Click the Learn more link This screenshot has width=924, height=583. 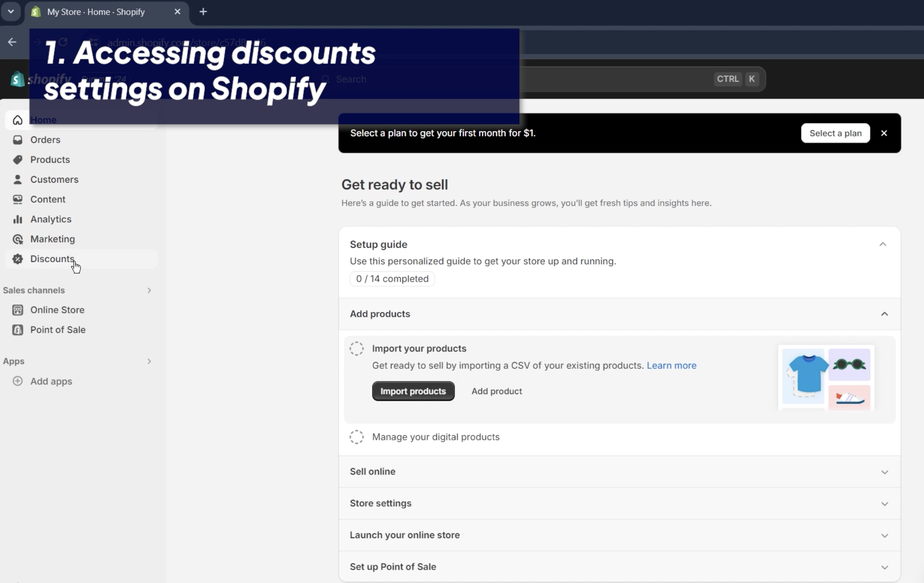(x=672, y=365)
